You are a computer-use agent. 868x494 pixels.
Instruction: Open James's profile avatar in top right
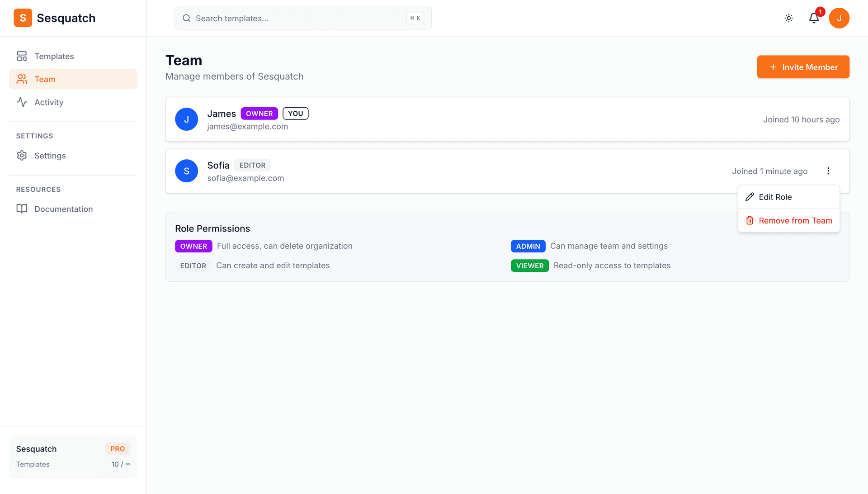click(x=840, y=18)
